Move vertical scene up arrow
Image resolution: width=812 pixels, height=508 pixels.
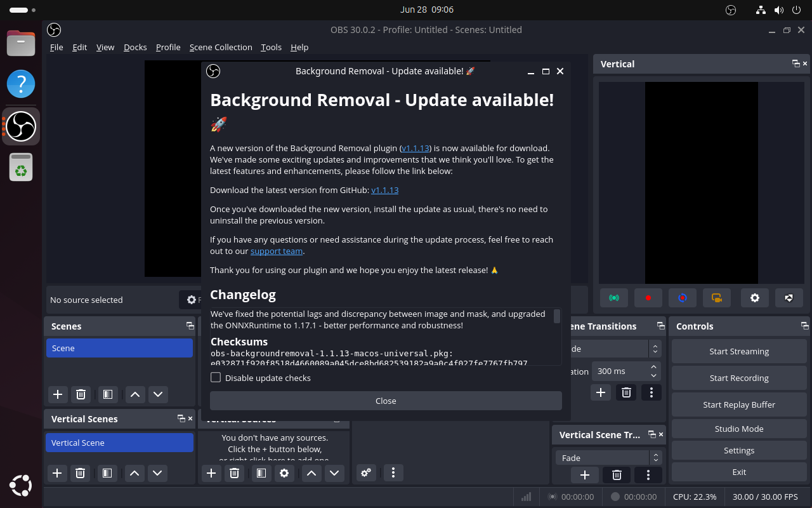[x=134, y=473]
